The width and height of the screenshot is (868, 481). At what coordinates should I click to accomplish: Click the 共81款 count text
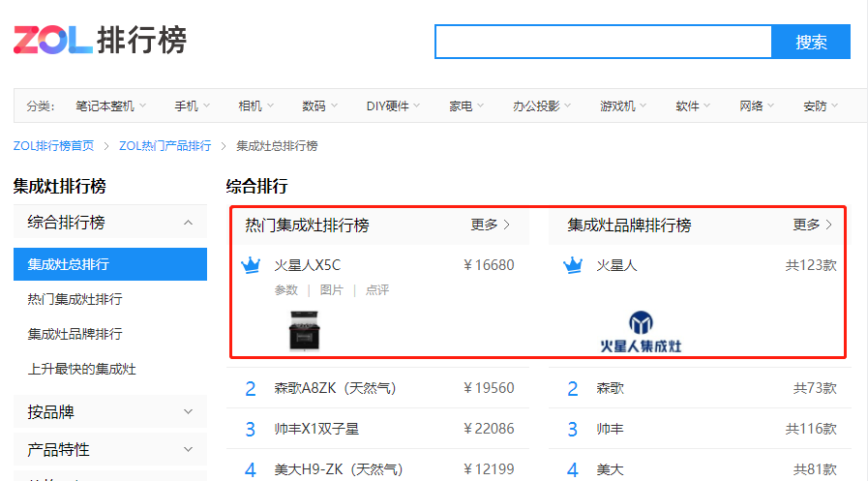coord(815,469)
